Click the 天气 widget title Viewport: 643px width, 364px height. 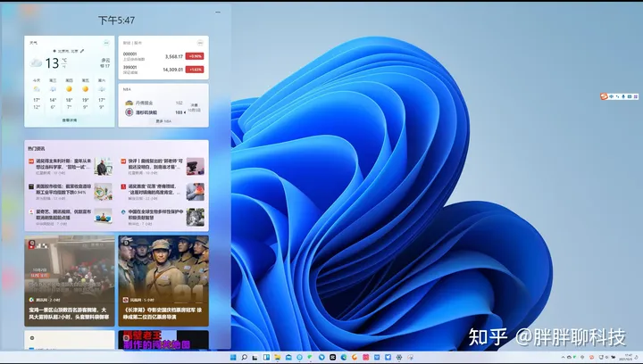coord(33,43)
